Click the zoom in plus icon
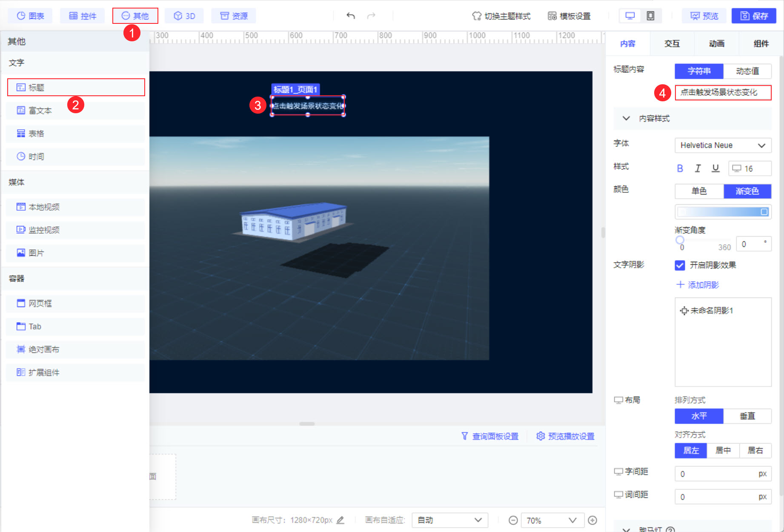 (x=592, y=520)
